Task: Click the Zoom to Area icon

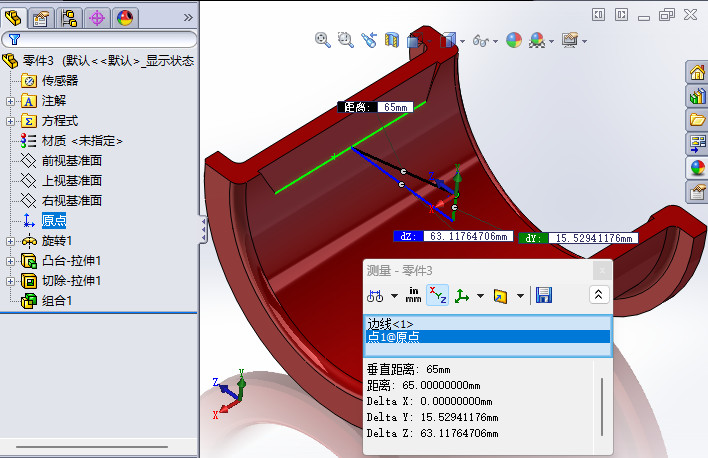Action: (x=345, y=40)
